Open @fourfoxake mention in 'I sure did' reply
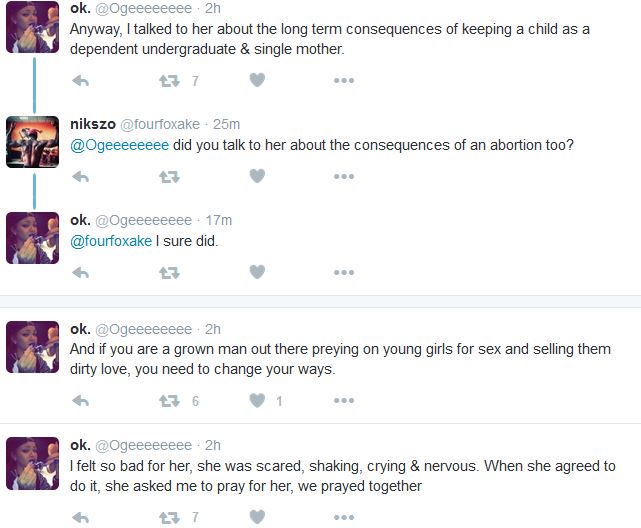641x528 pixels. click(x=112, y=241)
